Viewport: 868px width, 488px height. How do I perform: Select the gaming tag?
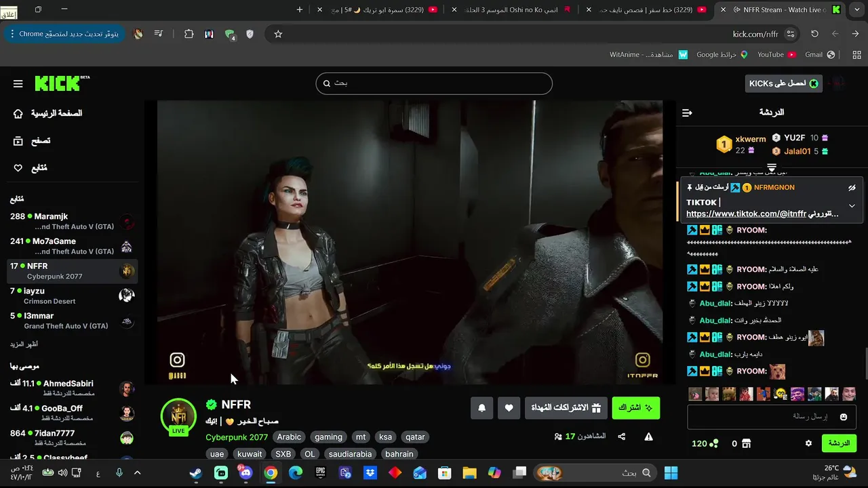click(328, 437)
